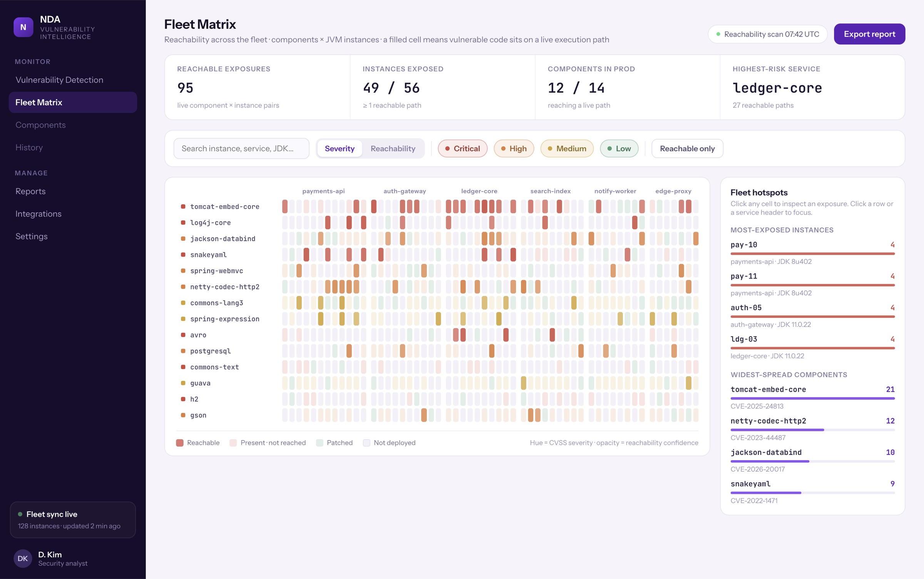Click the Reachable legend swatch
The width and height of the screenshot is (924, 579).
(180, 443)
